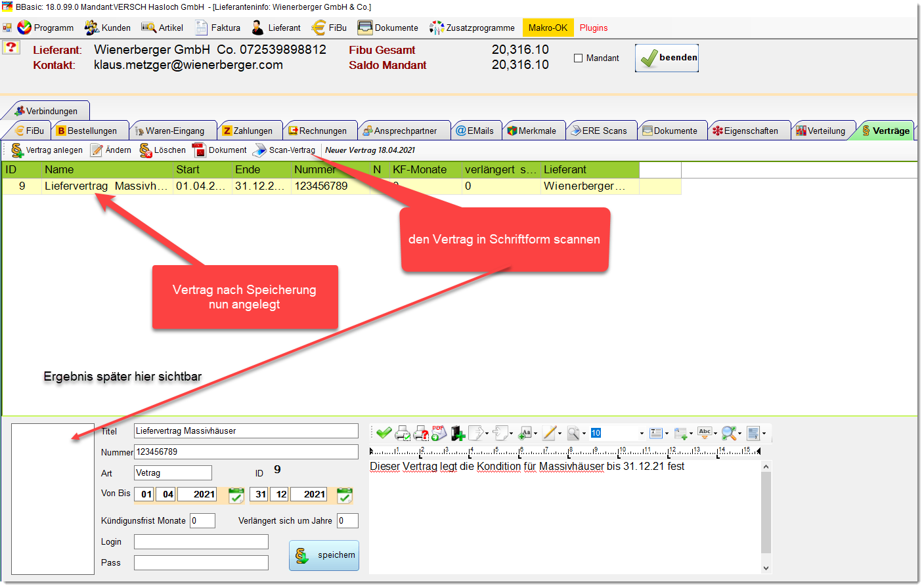
Task: Click the speichern button
Action: click(324, 555)
